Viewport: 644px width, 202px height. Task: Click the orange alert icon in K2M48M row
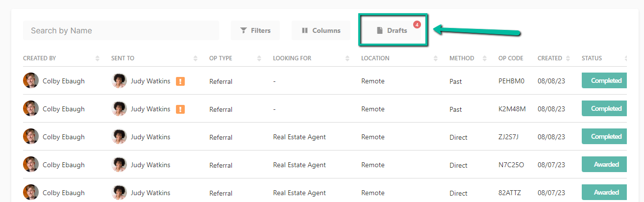point(180,109)
